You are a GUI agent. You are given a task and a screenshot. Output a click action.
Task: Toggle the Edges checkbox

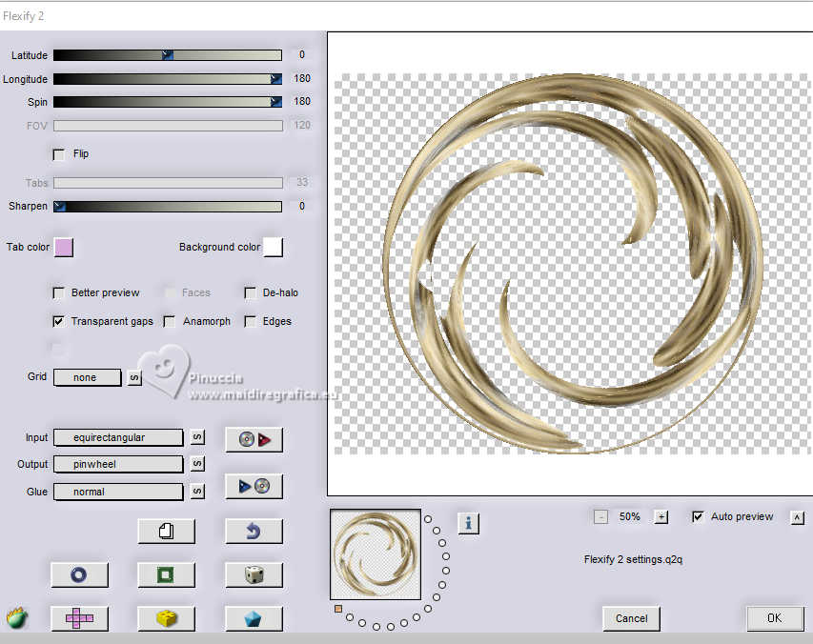coord(250,322)
